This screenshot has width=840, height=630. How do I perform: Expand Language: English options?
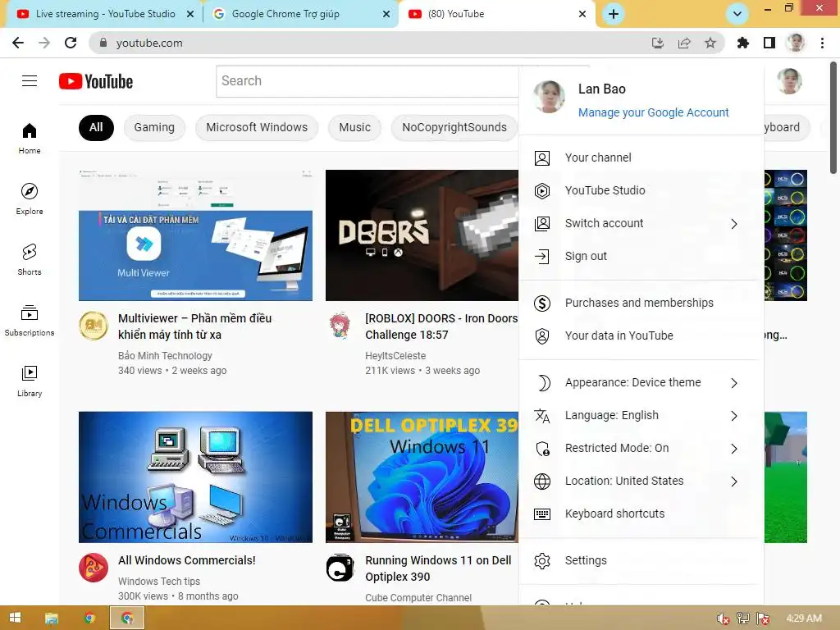pos(734,416)
